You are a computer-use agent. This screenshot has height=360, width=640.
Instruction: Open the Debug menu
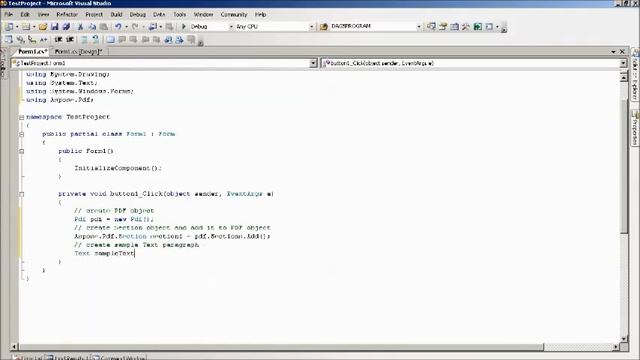pyautogui.click(x=138, y=14)
